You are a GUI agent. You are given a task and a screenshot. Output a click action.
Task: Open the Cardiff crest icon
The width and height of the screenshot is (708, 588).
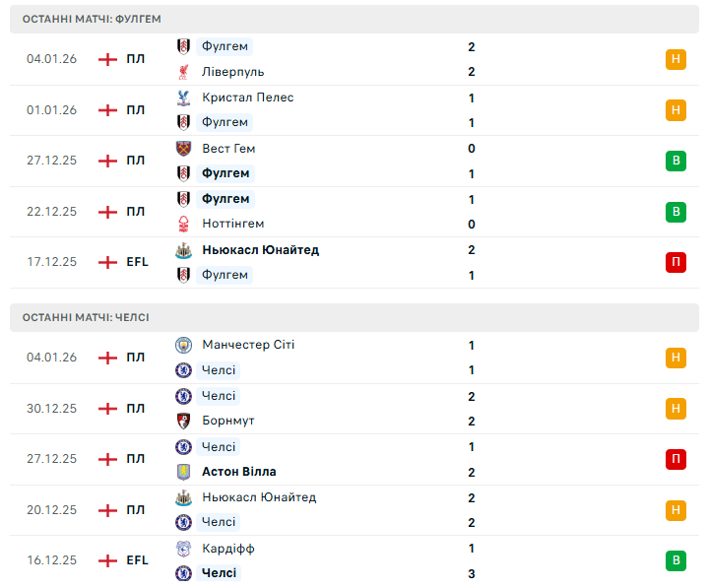tap(183, 549)
